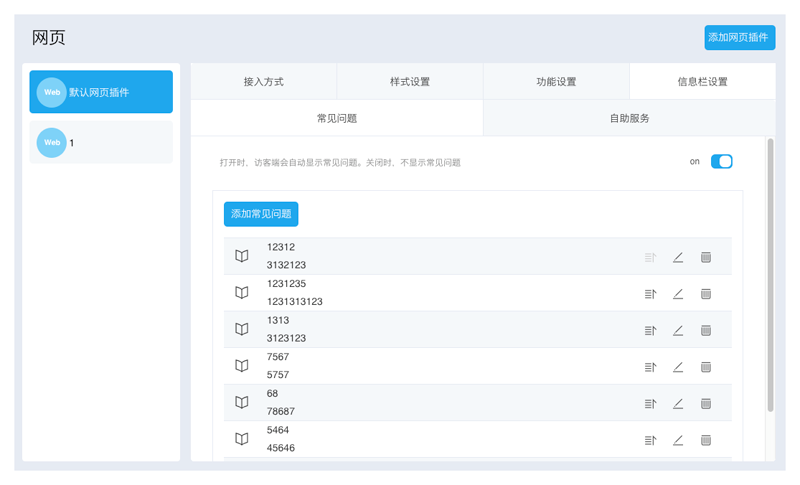Delete the FAQ entry 1231235
The height and width of the screenshot is (485, 800).
coord(706,294)
